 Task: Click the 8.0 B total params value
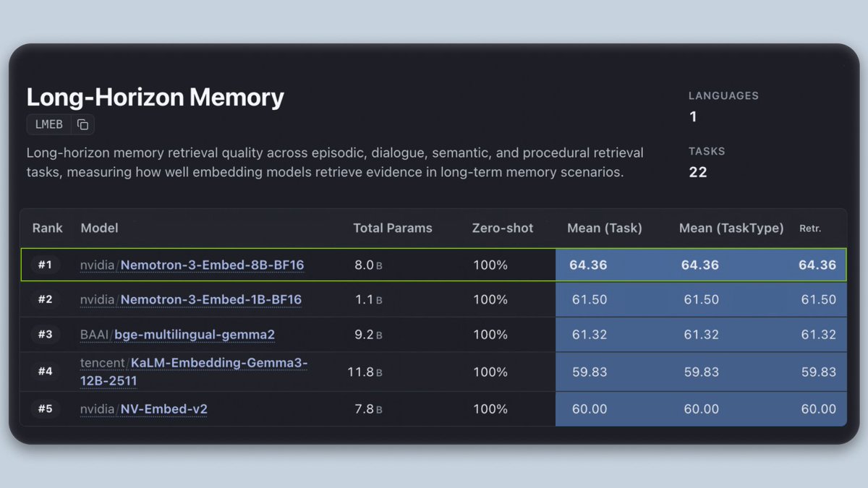(x=368, y=265)
